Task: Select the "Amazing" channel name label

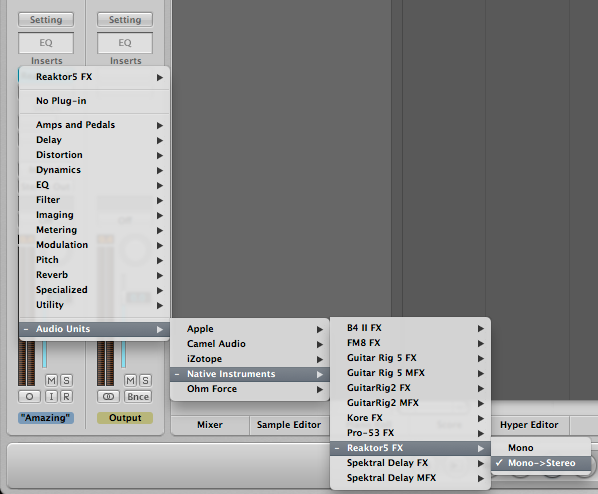Action: (x=46, y=418)
